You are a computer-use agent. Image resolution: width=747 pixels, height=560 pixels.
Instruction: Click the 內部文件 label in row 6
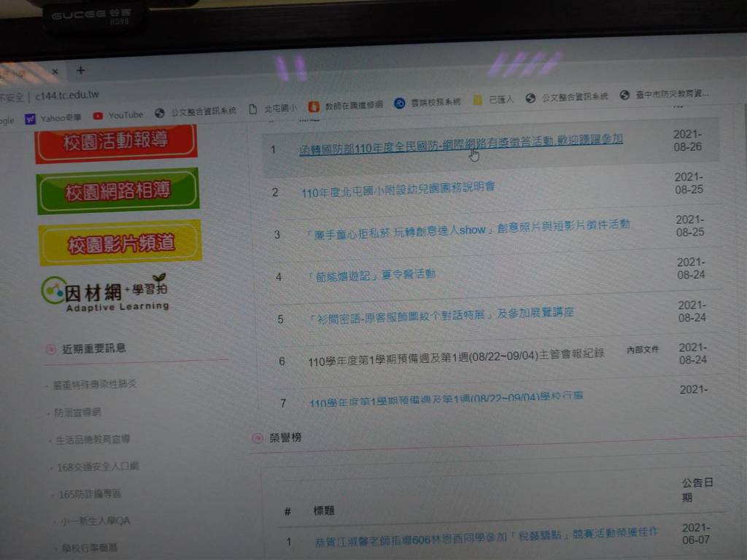coord(643,349)
